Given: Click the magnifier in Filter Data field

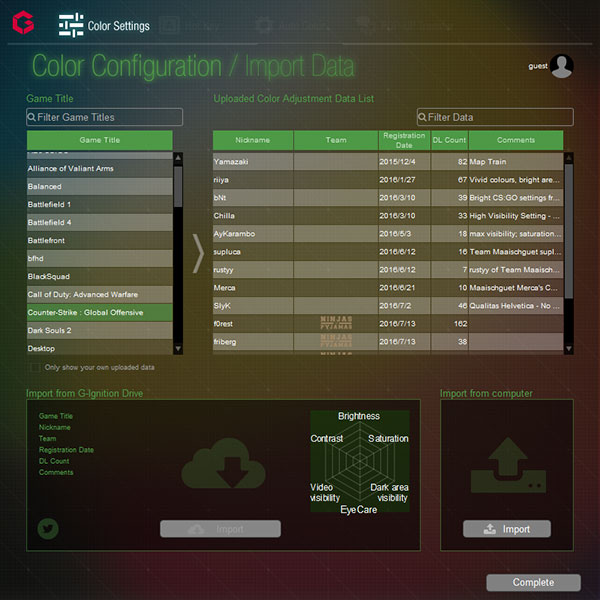Looking at the screenshot, I should (422, 117).
